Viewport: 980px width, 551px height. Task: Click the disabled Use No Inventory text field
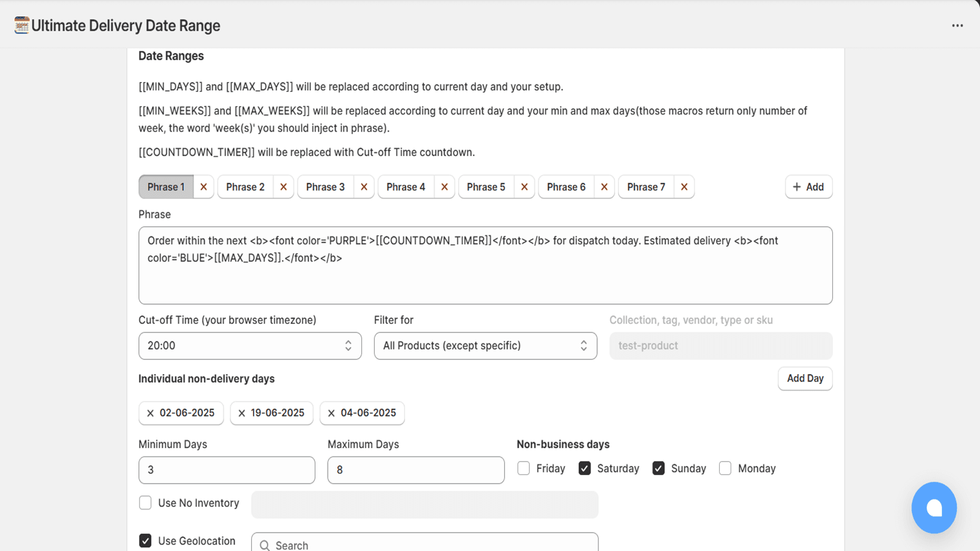[424, 504]
